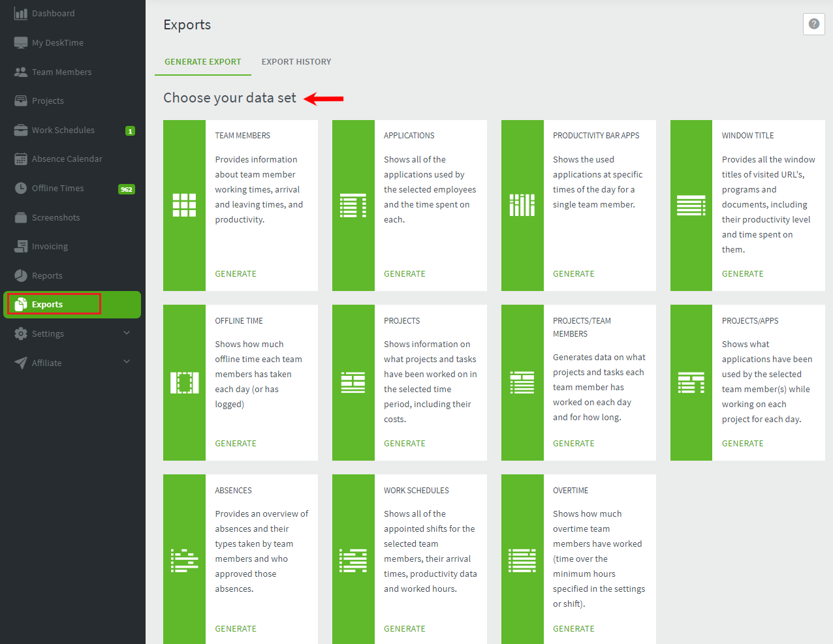This screenshot has height=644, width=833.
Task: Click the APPLICATIONS card heading
Action: [409, 136]
